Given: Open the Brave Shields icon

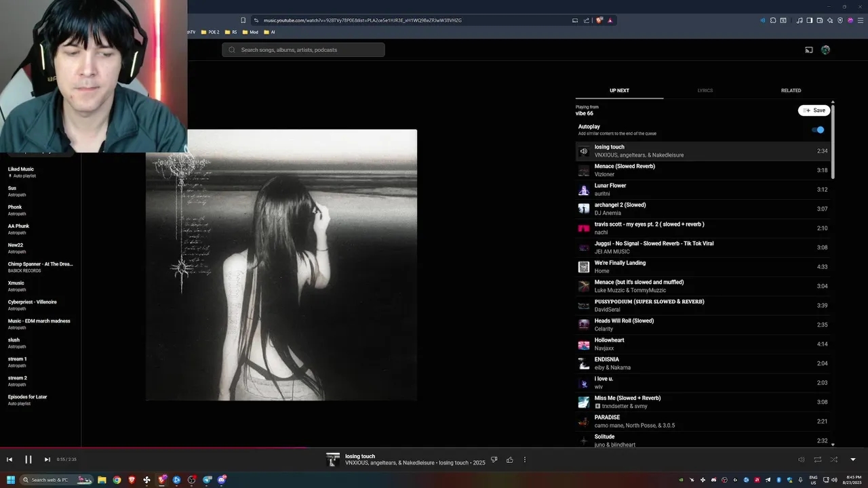Looking at the screenshot, I should tap(599, 20).
